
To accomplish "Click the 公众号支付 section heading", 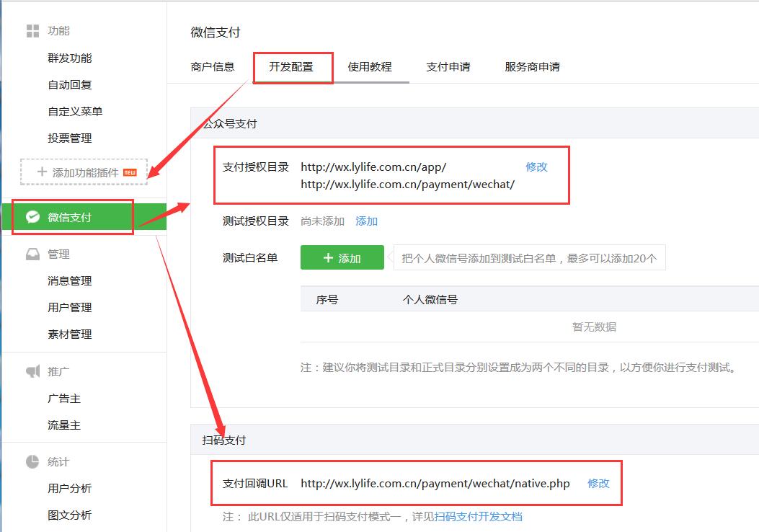I will click(x=229, y=124).
